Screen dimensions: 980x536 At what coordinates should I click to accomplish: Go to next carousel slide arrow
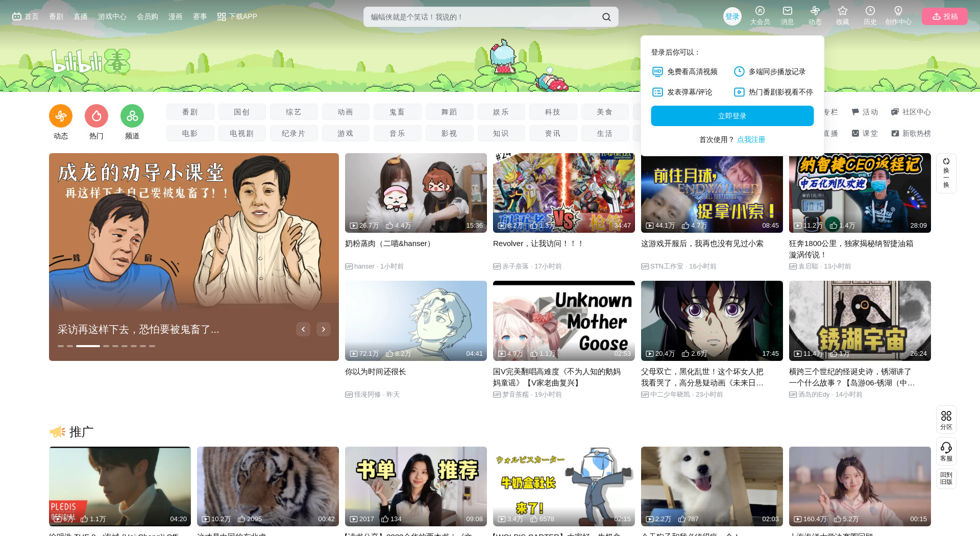pos(324,329)
